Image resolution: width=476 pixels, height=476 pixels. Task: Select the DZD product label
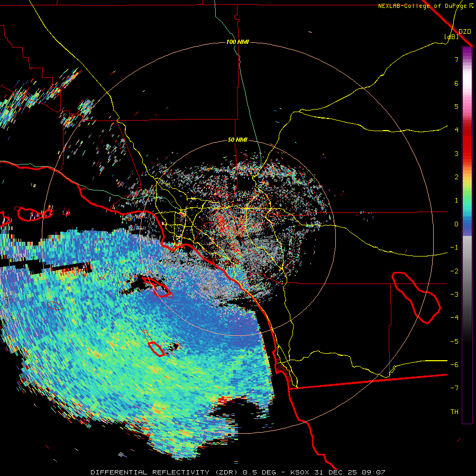click(x=464, y=32)
